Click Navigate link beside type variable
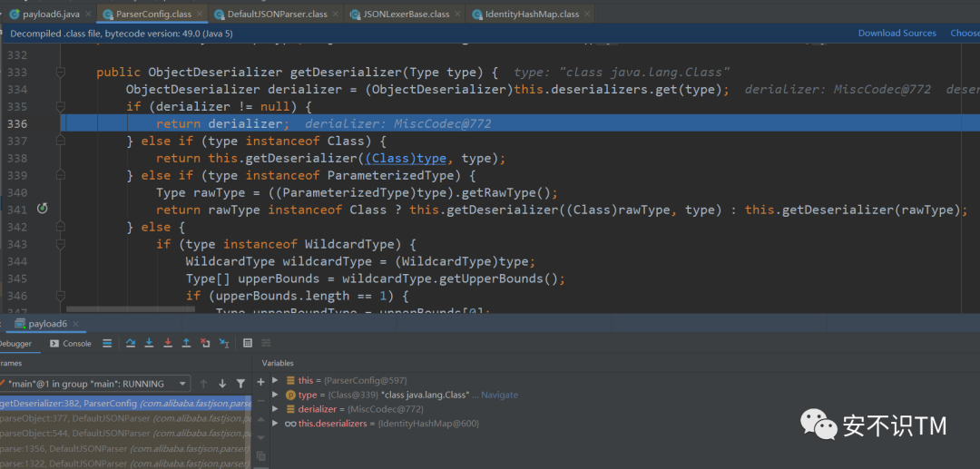 [499, 396]
